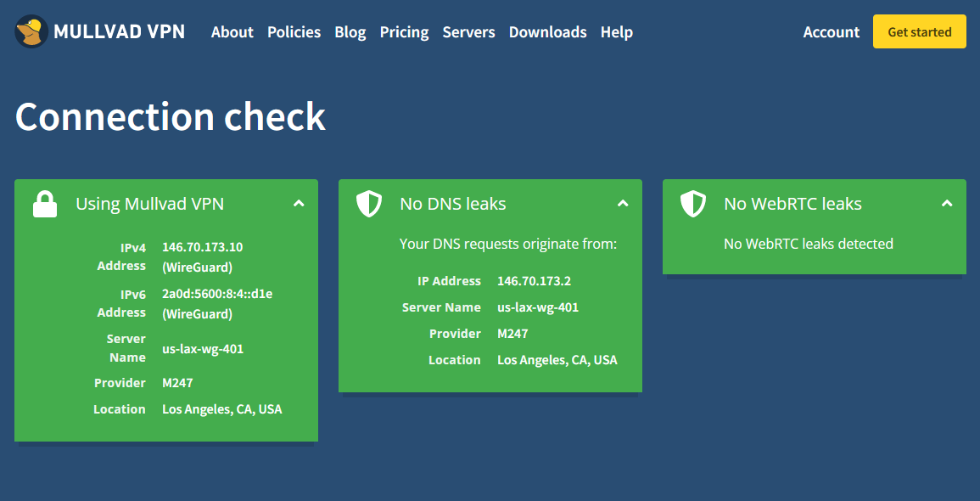Collapse the Using Mullvad VPN card chevron
The width and height of the screenshot is (980, 501).
pos(299,203)
